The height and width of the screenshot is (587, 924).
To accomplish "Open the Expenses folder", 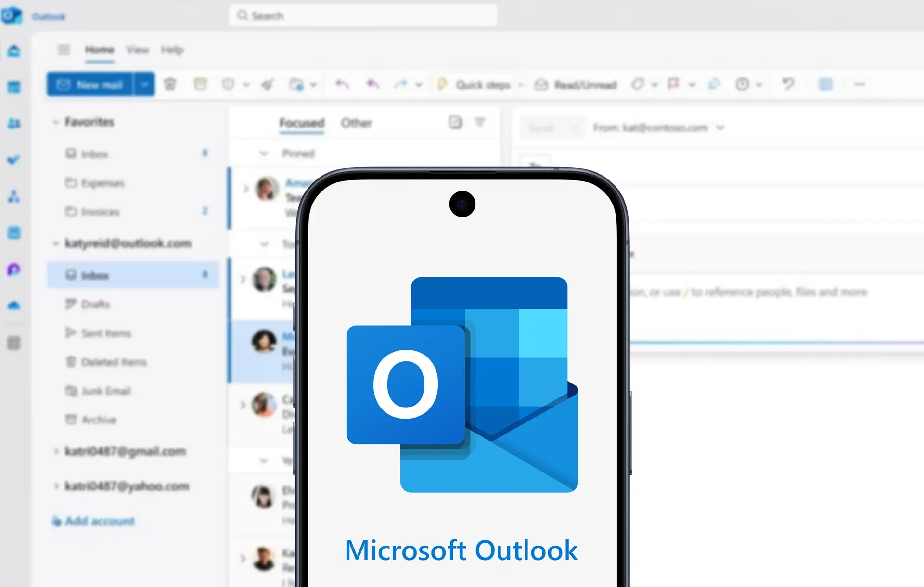I will pos(133,183).
